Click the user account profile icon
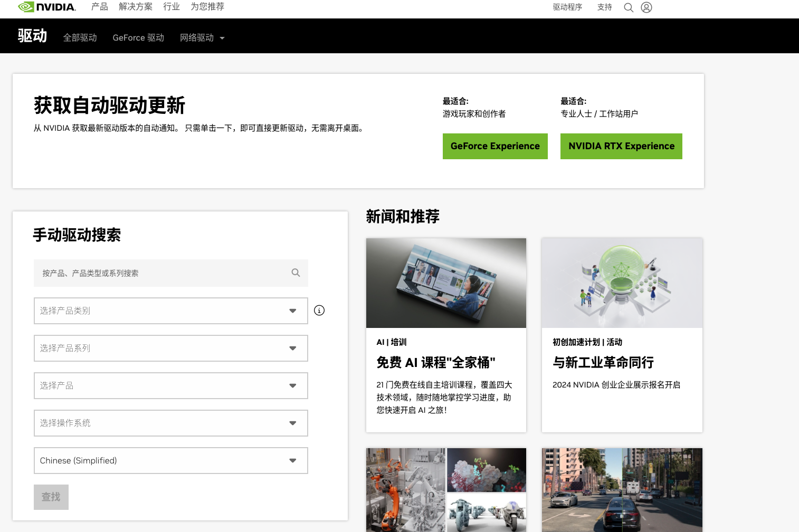 click(x=646, y=7)
